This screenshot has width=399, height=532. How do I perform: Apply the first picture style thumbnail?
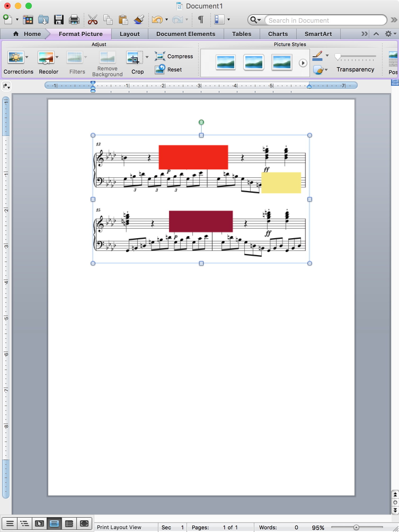coord(225,62)
